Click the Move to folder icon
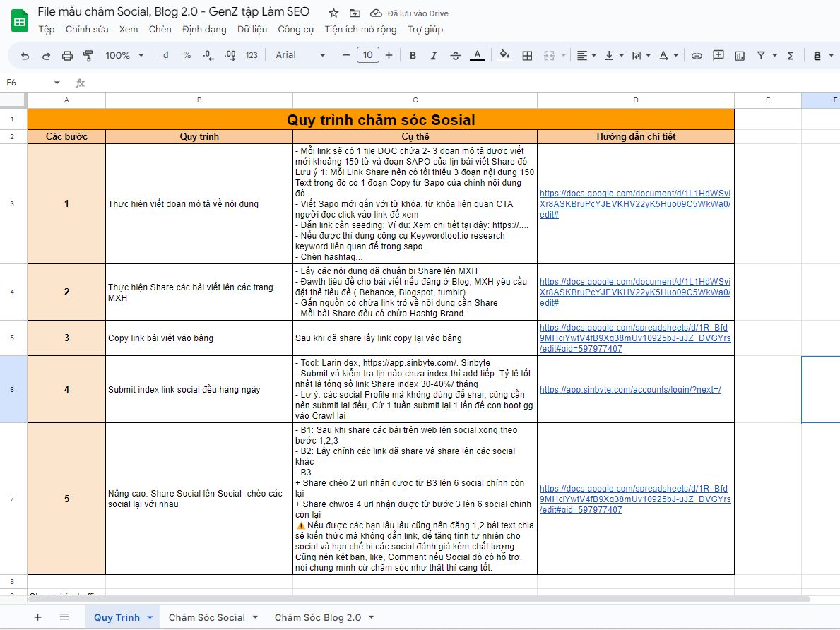 pyautogui.click(x=355, y=13)
